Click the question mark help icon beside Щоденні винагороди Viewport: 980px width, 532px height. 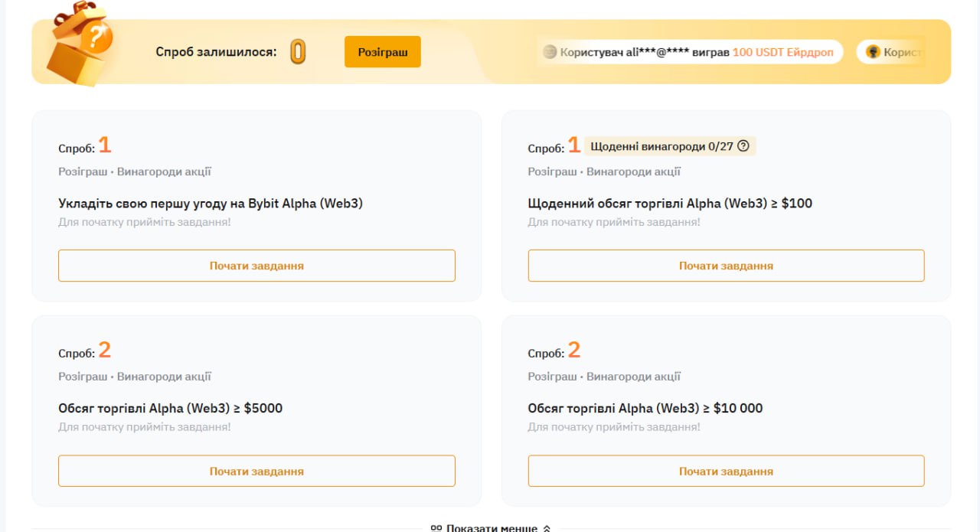(743, 146)
